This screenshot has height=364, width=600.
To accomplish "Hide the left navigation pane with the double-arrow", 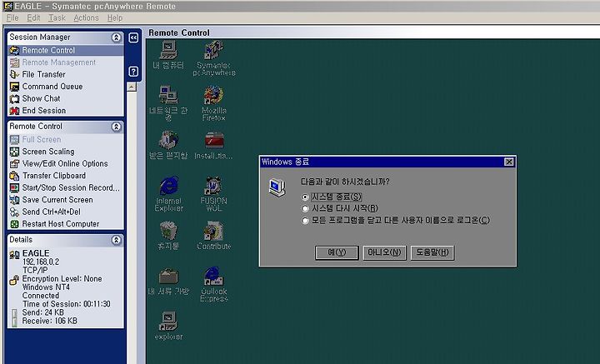I will 133,37.
